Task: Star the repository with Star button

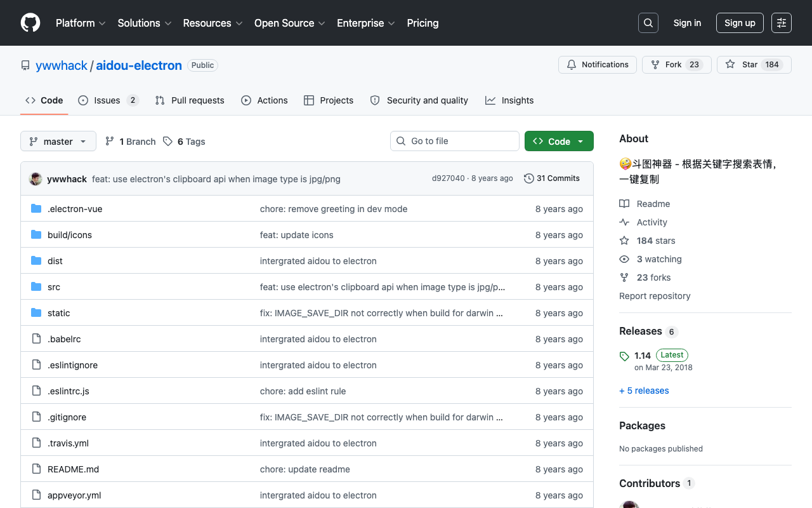Action: click(754, 65)
